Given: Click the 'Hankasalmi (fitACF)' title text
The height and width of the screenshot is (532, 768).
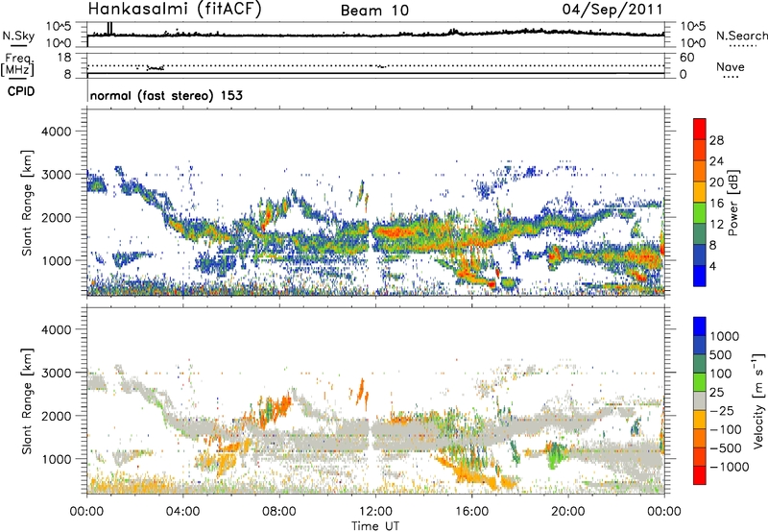Looking at the screenshot, I should [x=175, y=10].
